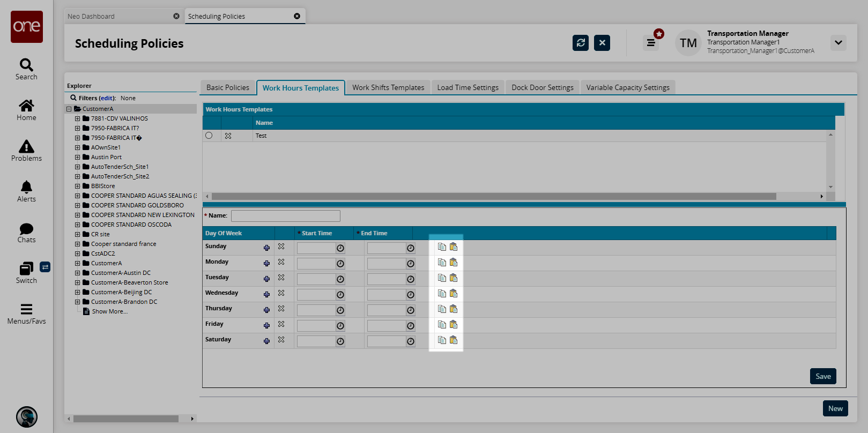This screenshot has height=433, width=868.
Task: Open the Basic Policies tab
Action: (x=227, y=87)
